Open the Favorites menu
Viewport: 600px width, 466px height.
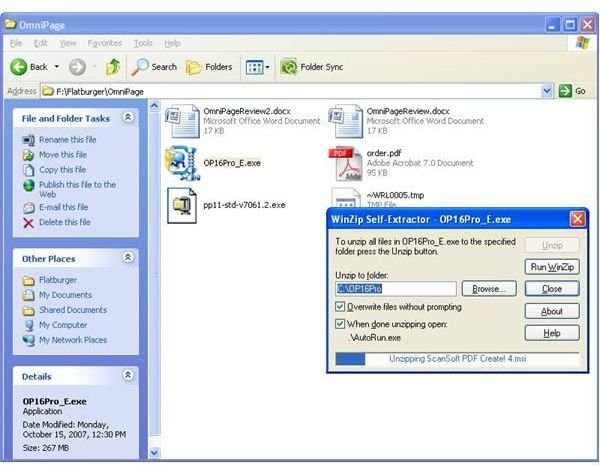point(104,43)
